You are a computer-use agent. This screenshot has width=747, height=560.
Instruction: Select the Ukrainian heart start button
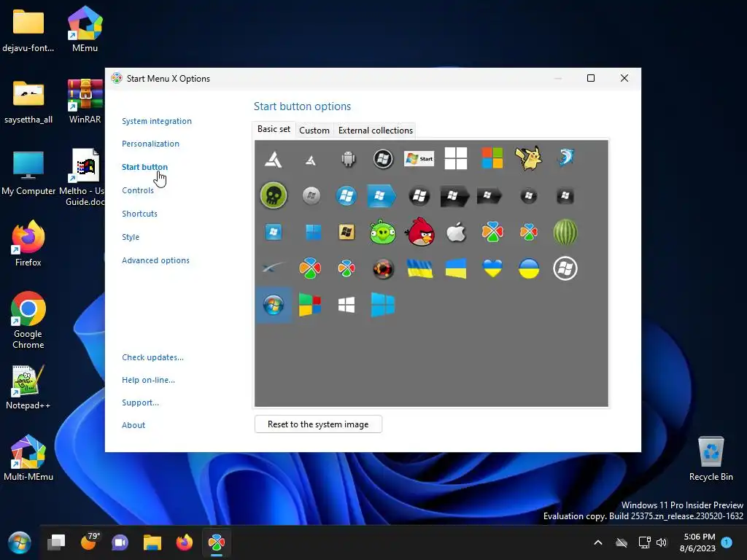coord(492,268)
